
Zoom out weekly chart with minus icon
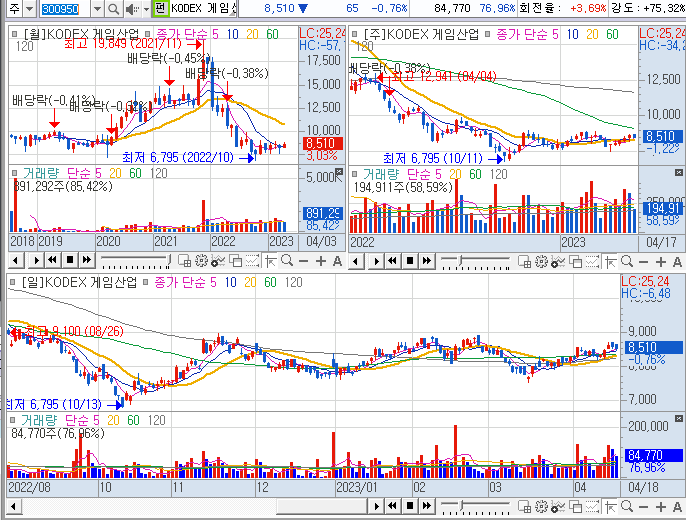(643, 262)
